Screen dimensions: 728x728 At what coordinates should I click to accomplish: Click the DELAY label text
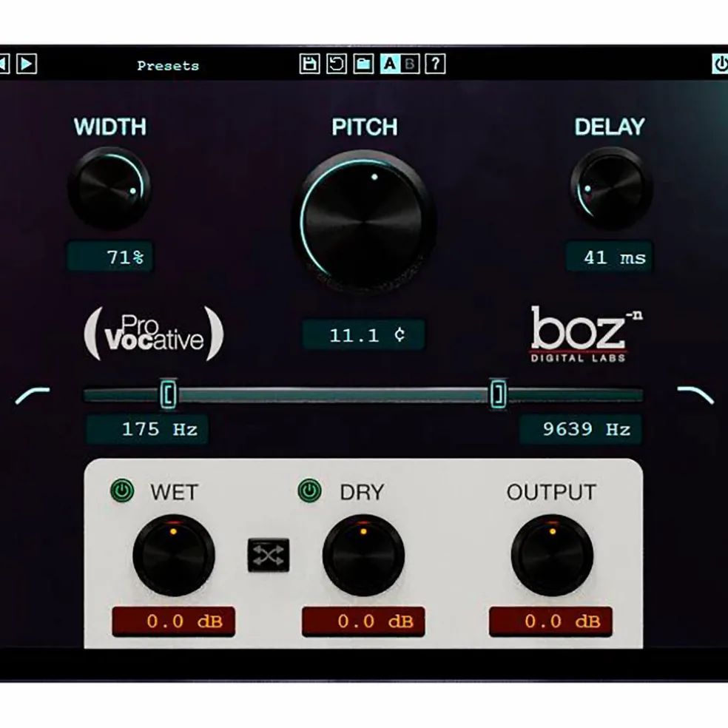pyautogui.click(x=610, y=127)
